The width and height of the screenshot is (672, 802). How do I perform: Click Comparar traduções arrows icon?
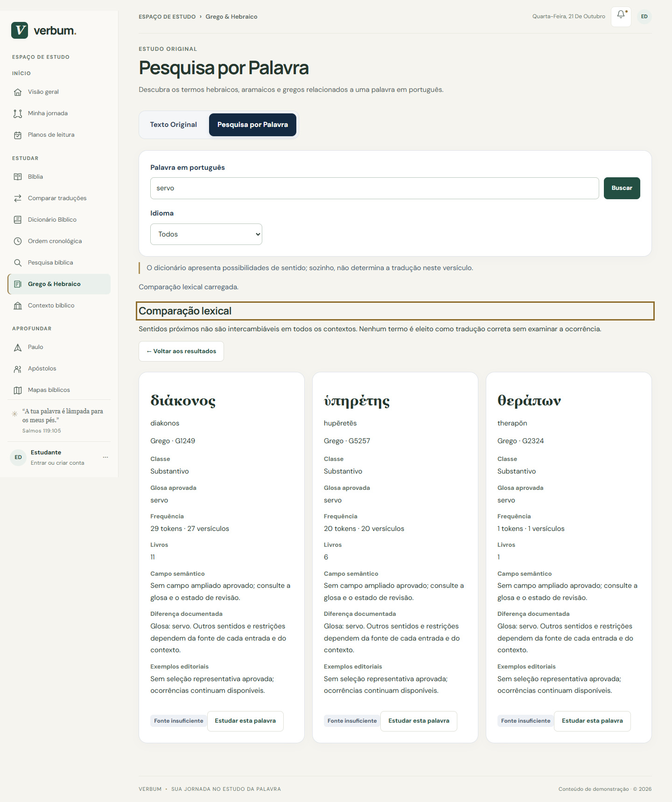pyautogui.click(x=18, y=198)
